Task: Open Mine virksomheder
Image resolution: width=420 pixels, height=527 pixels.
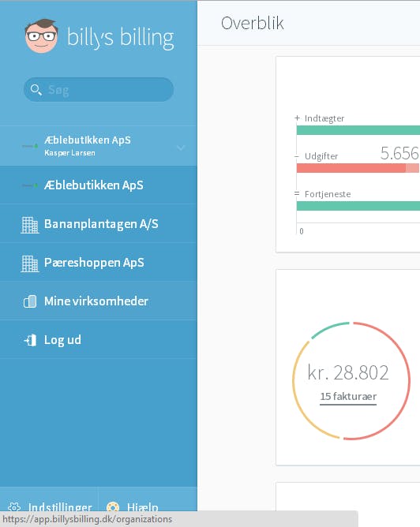Action: 99,301
